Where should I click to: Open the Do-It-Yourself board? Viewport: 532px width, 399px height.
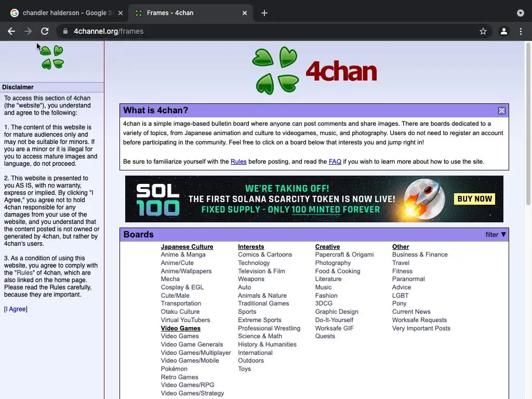(x=334, y=320)
